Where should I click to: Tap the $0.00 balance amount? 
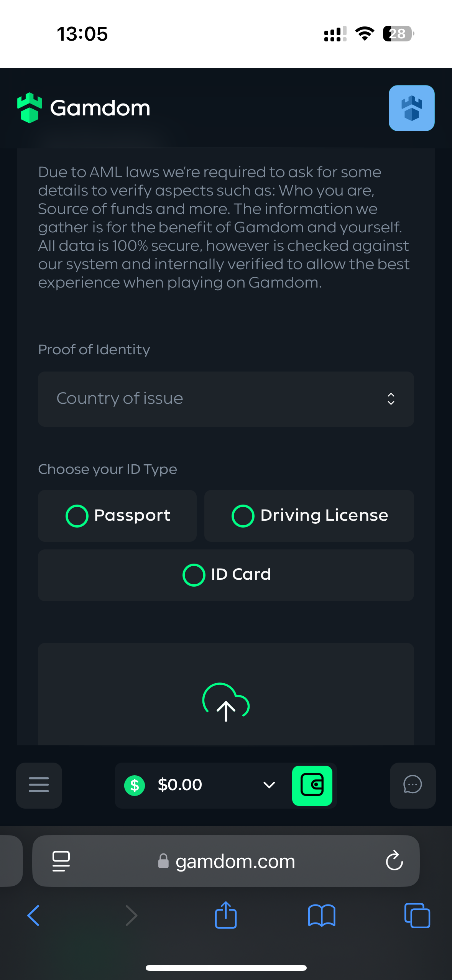click(180, 785)
